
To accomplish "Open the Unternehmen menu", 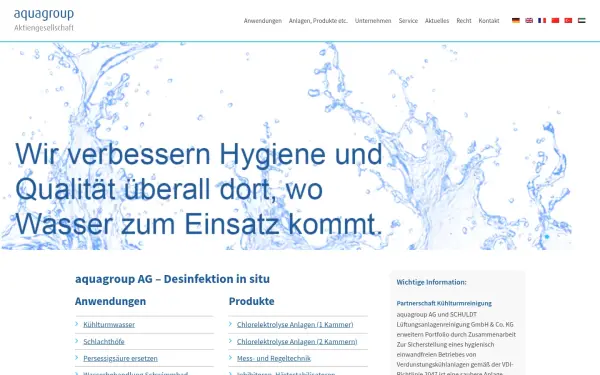I will click(373, 21).
